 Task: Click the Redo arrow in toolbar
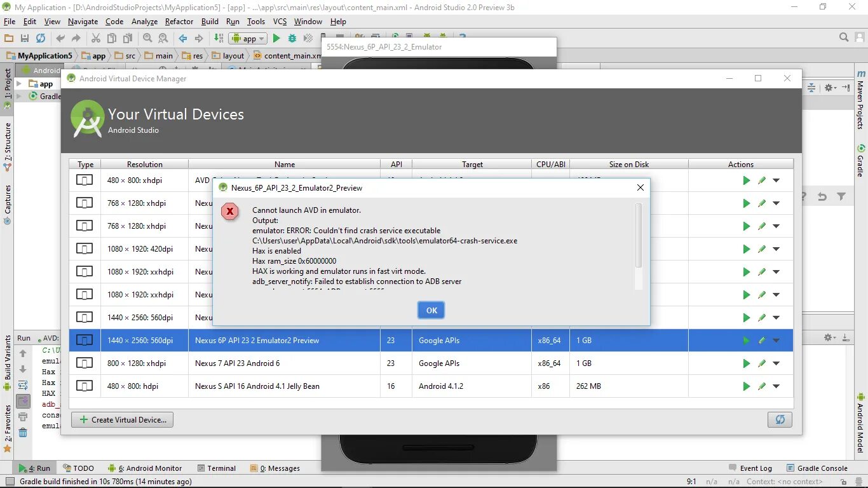pos(76,39)
